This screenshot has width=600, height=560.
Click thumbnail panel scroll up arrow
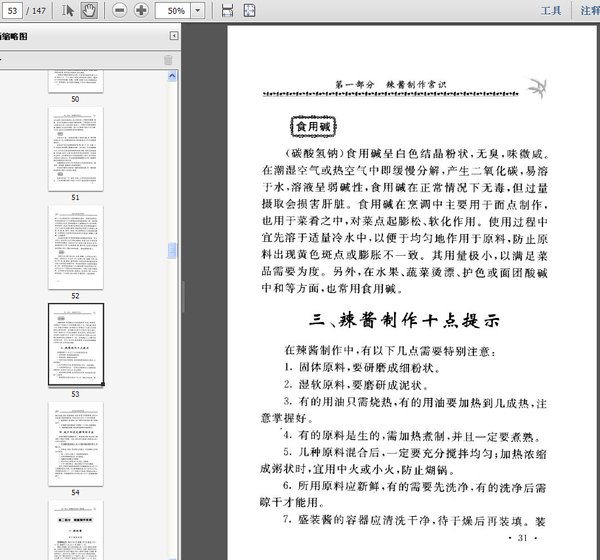[173, 75]
